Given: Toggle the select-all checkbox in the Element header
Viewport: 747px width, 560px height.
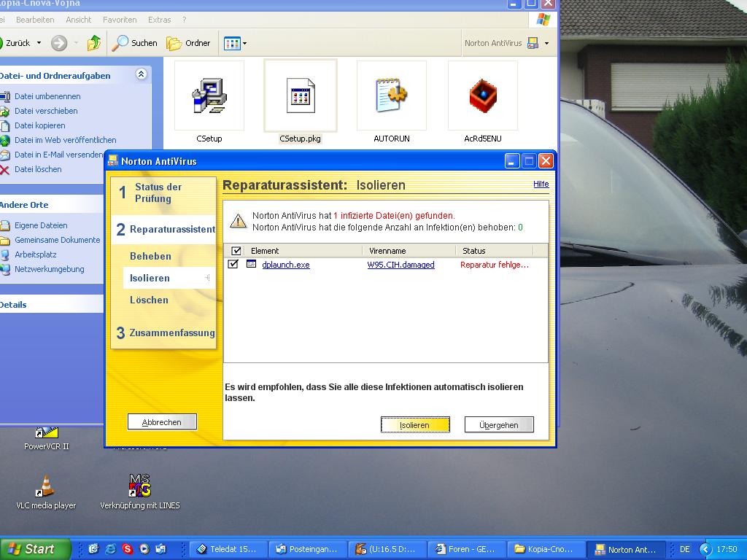Looking at the screenshot, I should click(x=236, y=251).
